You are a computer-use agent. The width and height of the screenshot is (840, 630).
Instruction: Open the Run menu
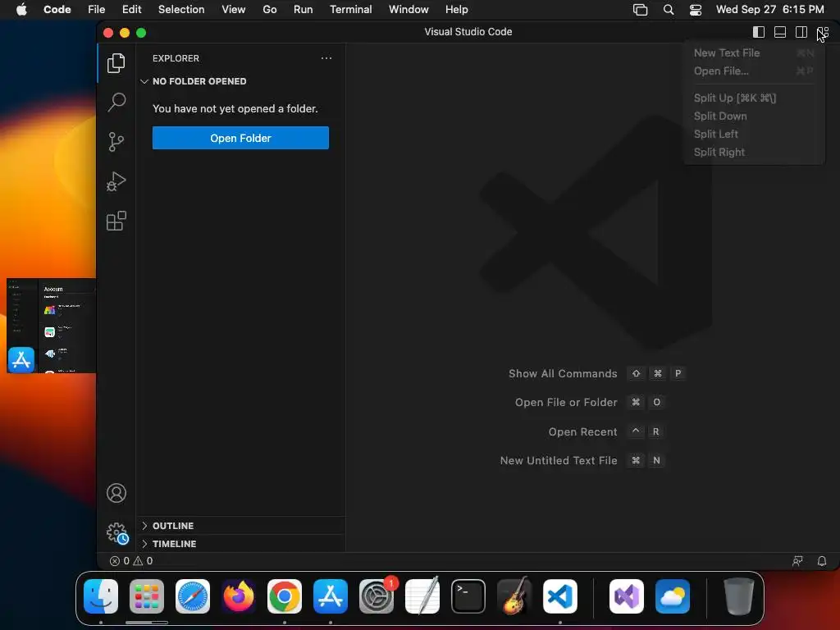pyautogui.click(x=304, y=10)
